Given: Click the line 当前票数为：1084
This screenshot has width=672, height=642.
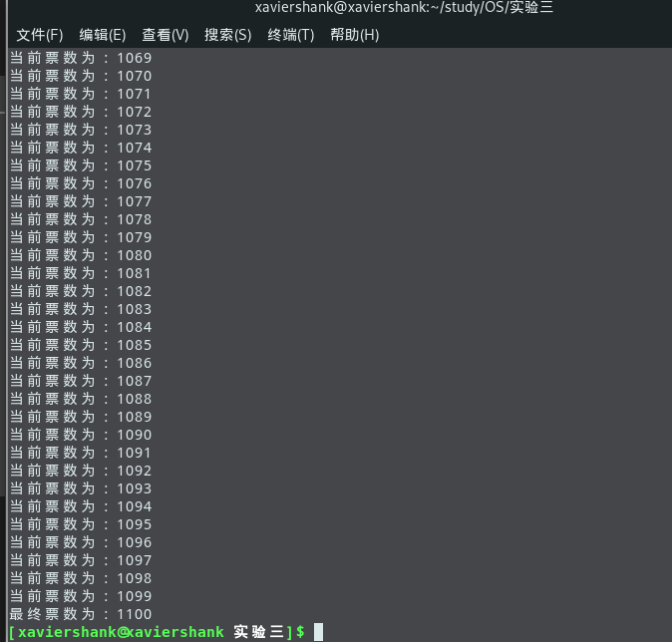Looking at the screenshot, I should coord(81,327).
